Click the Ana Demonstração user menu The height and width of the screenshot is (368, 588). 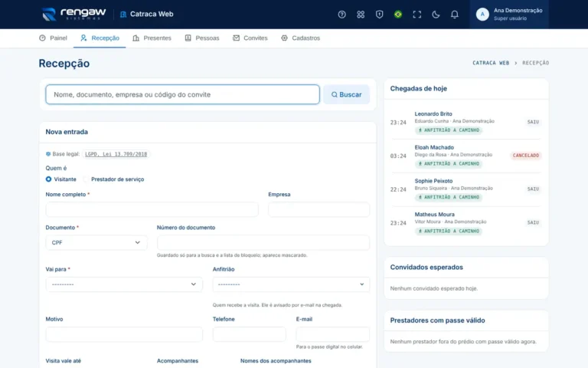coord(509,15)
